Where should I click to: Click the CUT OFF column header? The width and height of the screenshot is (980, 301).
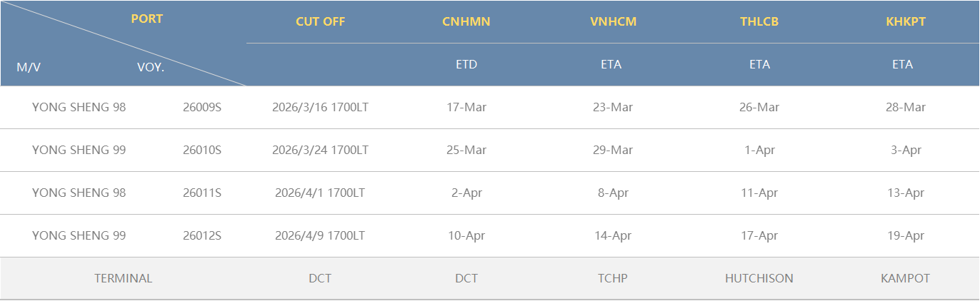coord(320,21)
